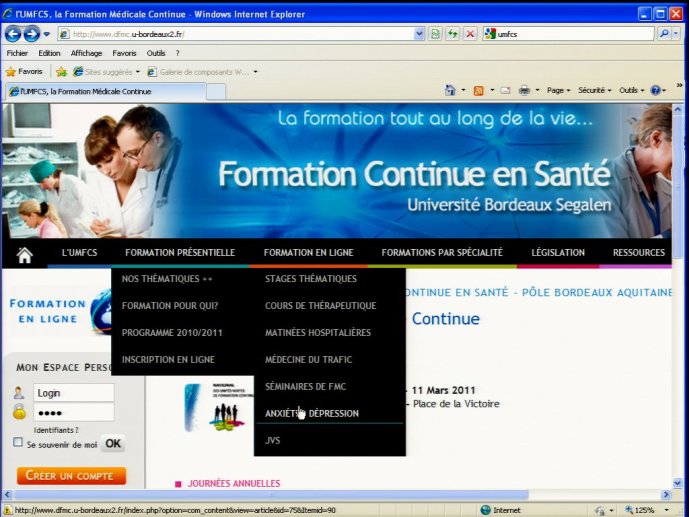Open L'UMFCS navigation item
Screen dimensions: 689x517
[x=80, y=253]
